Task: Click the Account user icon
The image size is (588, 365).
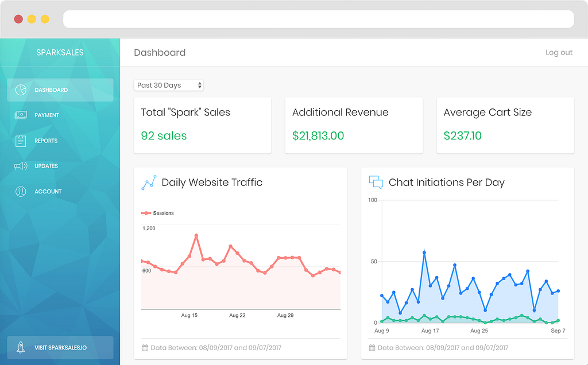Action: tap(21, 192)
